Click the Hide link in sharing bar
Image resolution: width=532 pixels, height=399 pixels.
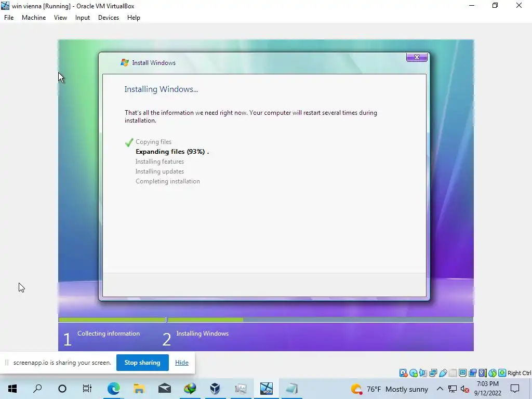[x=181, y=363]
